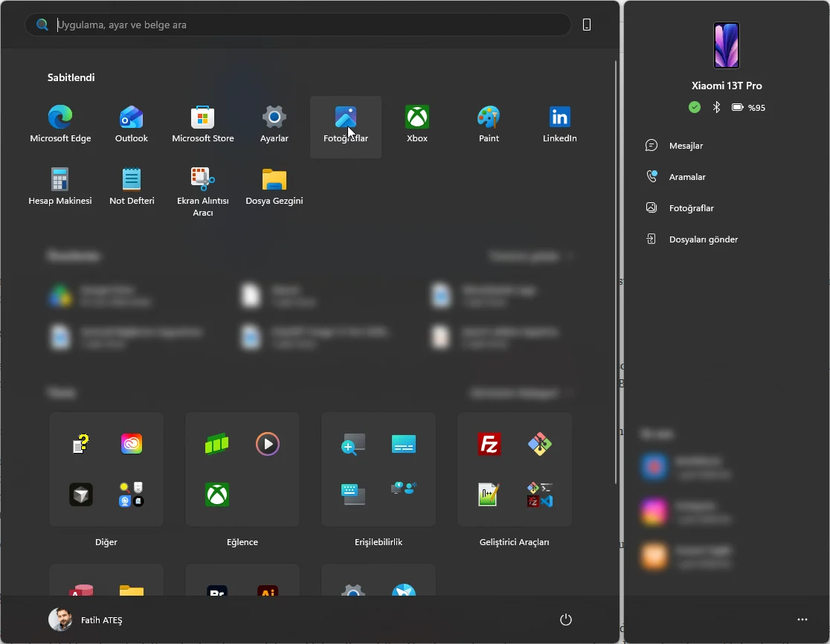Launch Hesap Makinesi calculator
Screen dimensions: 830x644
60,188
